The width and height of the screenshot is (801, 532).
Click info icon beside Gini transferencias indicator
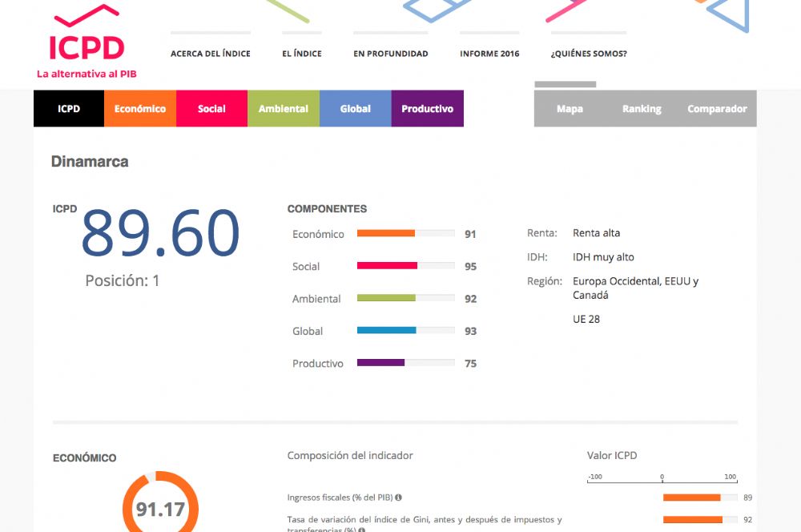coord(363,530)
